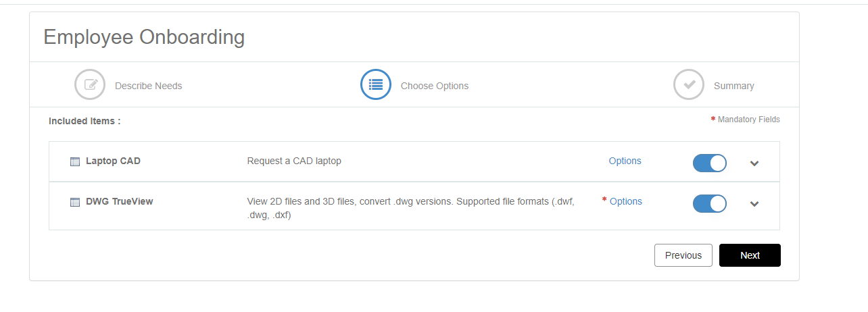
Task: Expand the DWG TrueView row chevron
Action: (754, 203)
